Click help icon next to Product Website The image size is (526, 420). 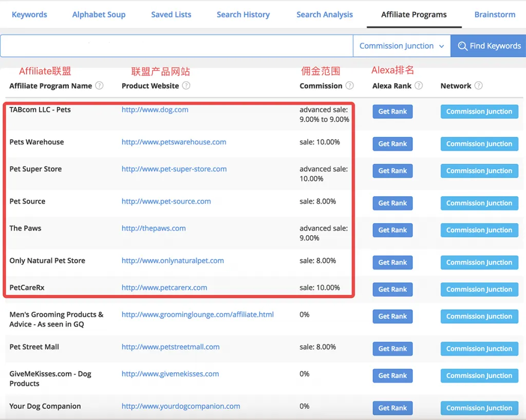186,86
